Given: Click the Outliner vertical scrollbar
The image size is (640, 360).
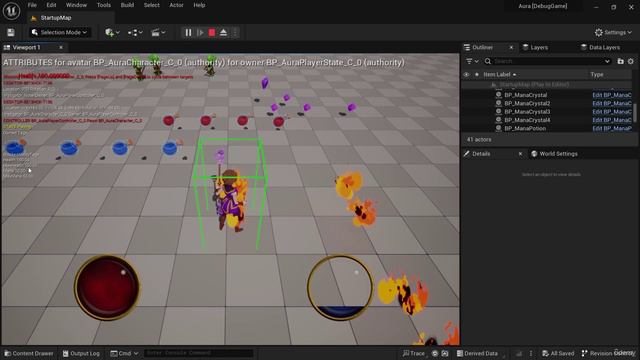Looking at the screenshot, I should tap(635, 113).
